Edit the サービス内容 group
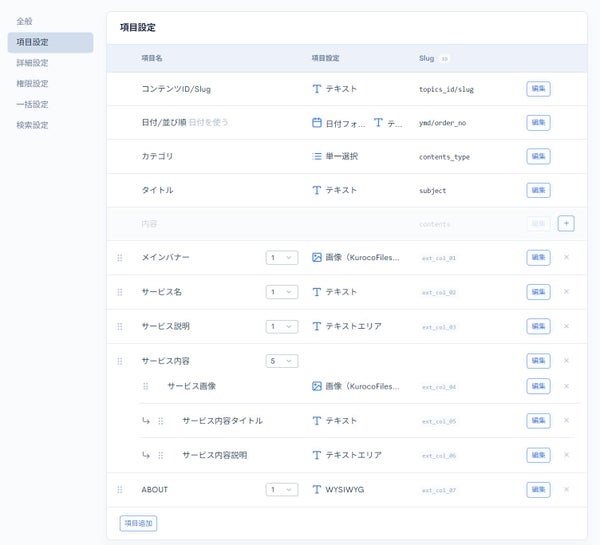This screenshot has height=545, width=600. pos(538,361)
